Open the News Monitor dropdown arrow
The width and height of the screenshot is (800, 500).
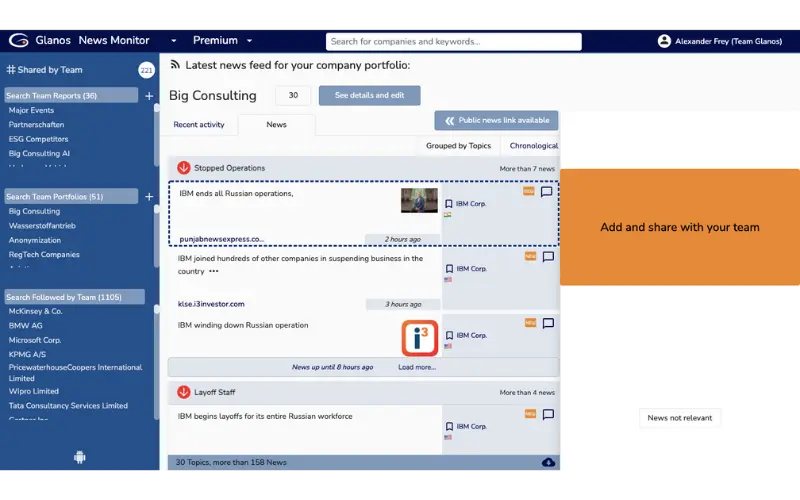[x=173, y=41]
